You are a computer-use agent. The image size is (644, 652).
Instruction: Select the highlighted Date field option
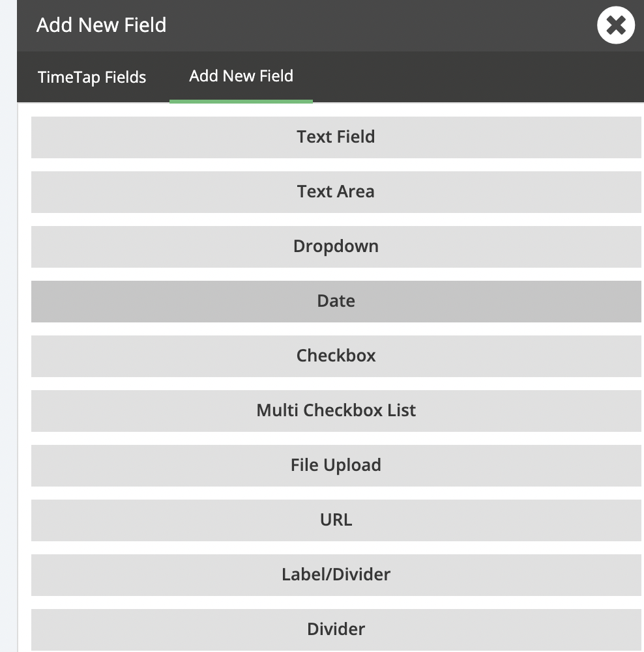click(x=336, y=302)
